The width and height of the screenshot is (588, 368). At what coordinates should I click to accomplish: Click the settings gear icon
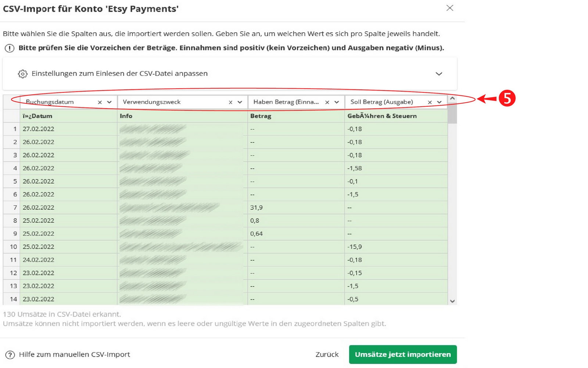click(22, 74)
